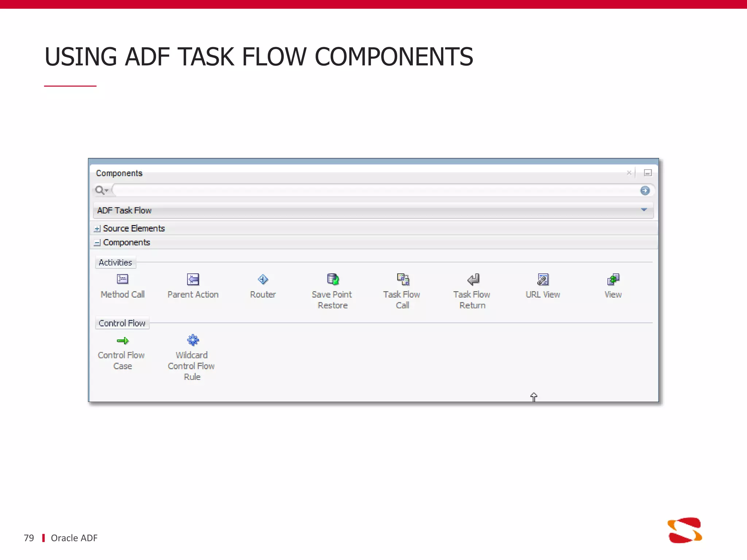Click the Source Elements row text
This screenshot has width=747, height=560.
[x=134, y=229]
